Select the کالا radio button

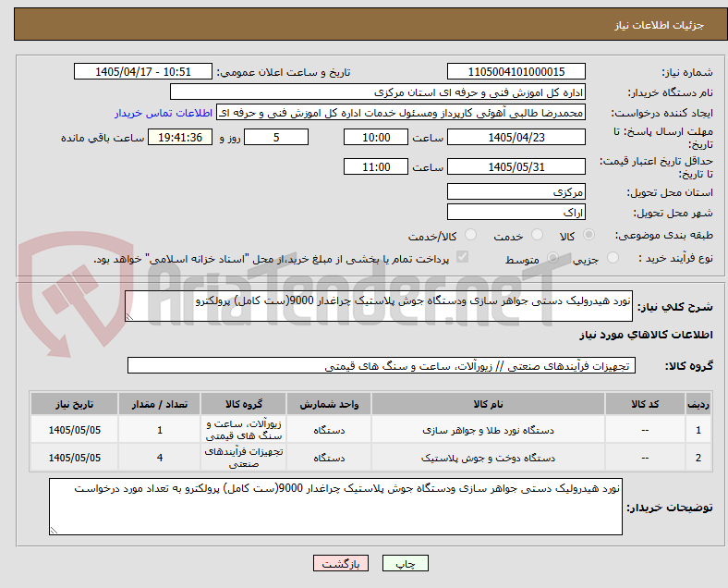pyautogui.click(x=588, y=235)
